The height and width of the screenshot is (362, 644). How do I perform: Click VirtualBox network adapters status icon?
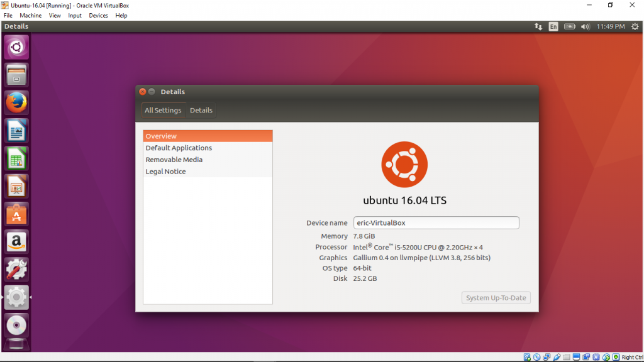[x=547, y=357]
